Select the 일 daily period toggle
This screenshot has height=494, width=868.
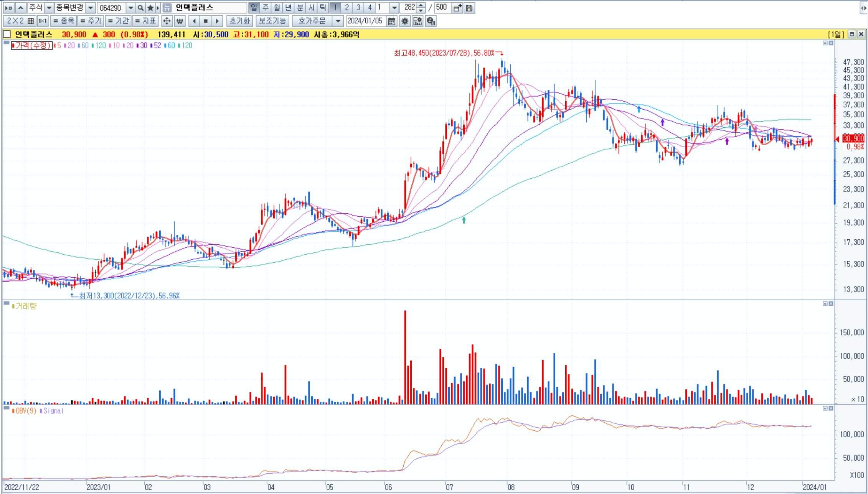254,7
